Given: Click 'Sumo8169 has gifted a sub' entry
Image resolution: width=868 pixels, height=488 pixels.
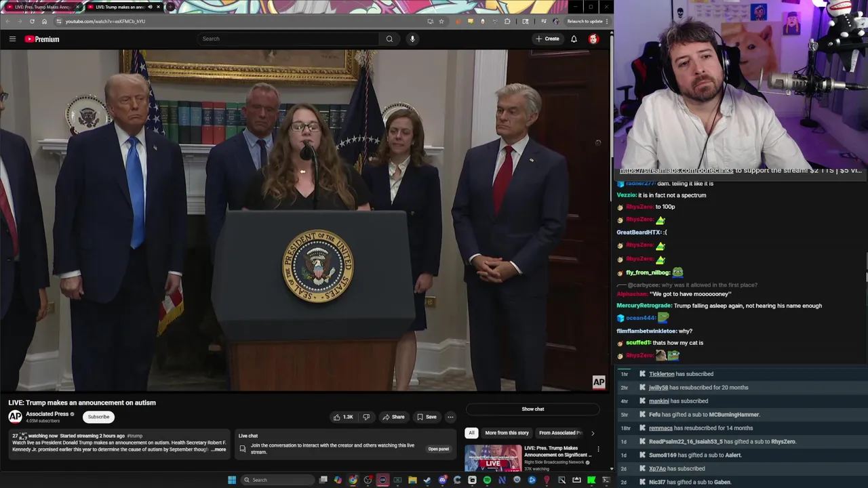Looking at the screenshot, I should [x=695, y=455].
